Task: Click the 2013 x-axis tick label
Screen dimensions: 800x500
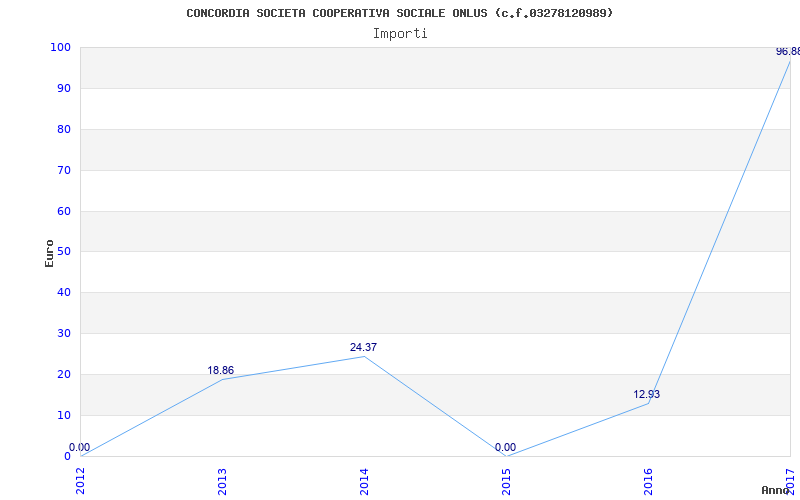Action: (222, 481)
